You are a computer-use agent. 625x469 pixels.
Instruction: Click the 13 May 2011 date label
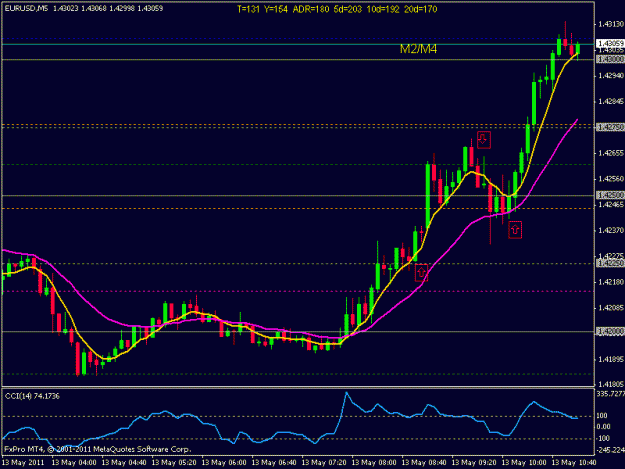click(x=23, y=463)
